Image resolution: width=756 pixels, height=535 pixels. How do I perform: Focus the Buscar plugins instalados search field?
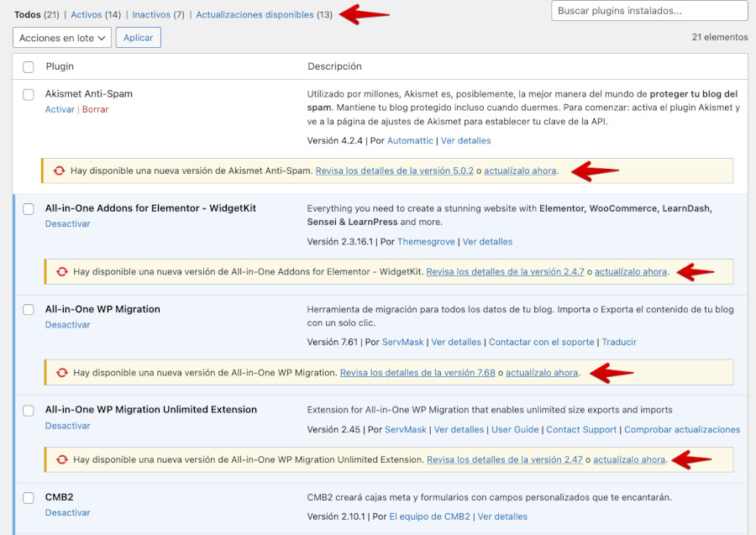tap(649, 11)
